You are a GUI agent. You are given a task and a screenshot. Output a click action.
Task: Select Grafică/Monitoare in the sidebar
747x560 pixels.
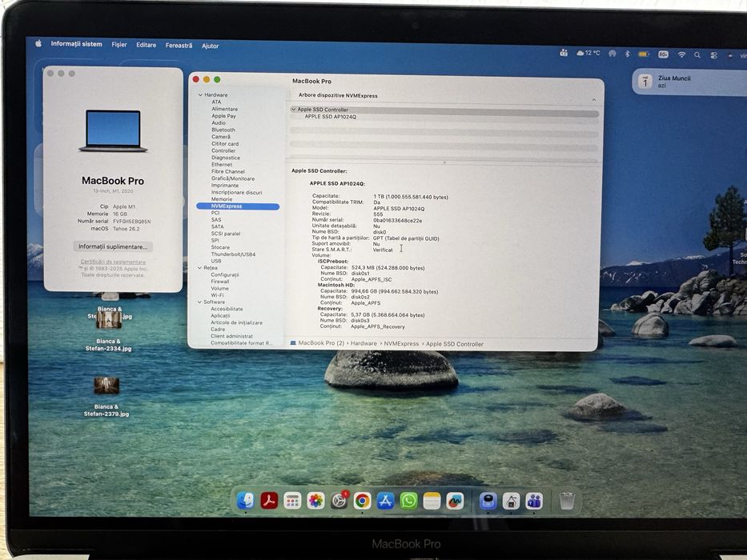coord(233,178)
